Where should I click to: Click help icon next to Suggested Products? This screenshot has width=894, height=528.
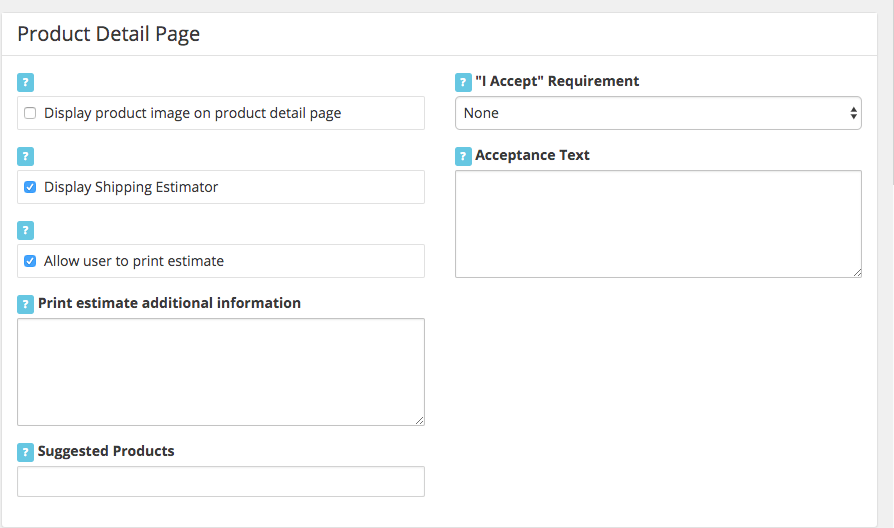25,453
